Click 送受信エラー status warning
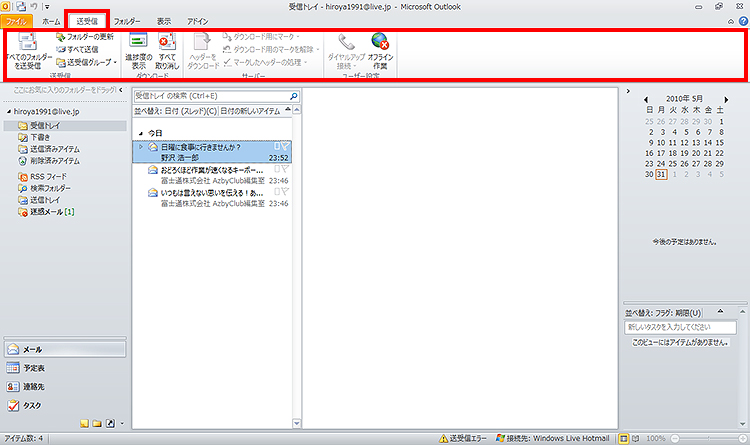 [463, 438]
